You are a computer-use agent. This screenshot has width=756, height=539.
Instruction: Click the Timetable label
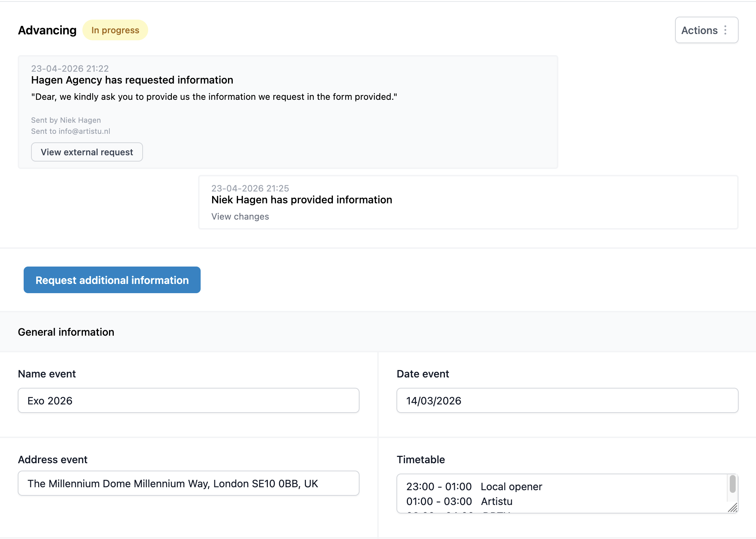[x=421, y=460]
